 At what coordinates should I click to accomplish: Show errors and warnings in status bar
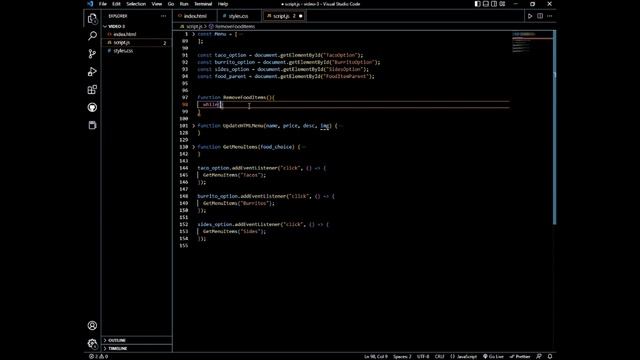point(98,356)
